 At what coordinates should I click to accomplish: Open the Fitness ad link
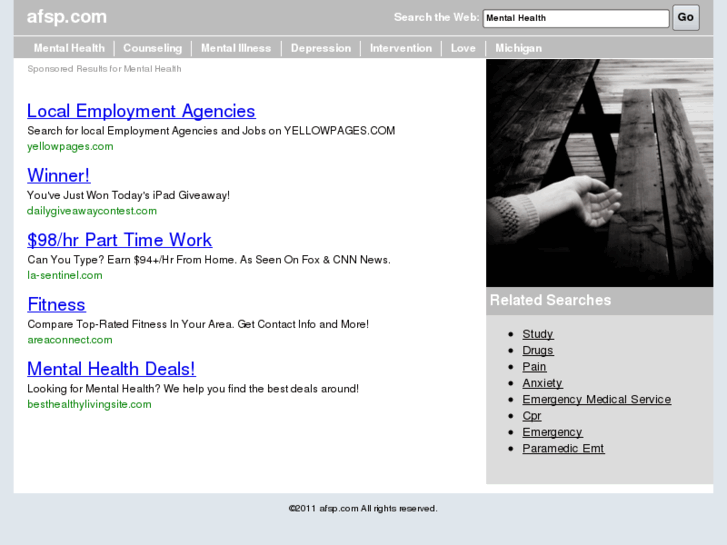56,304
